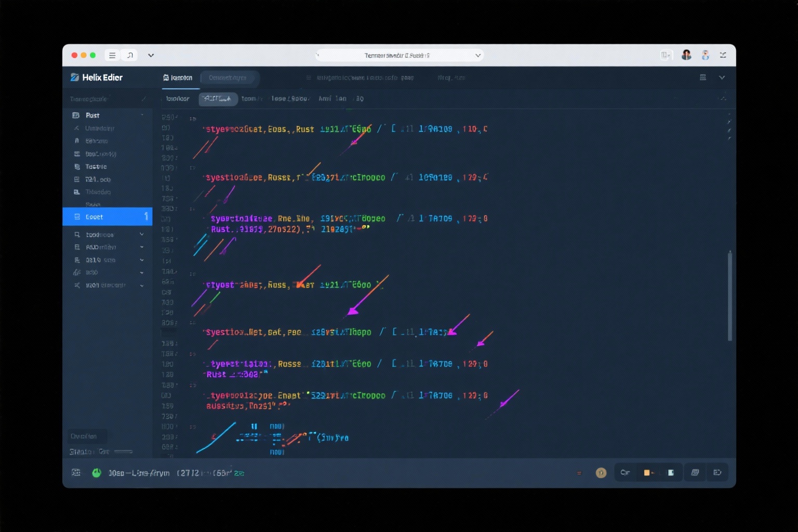Screen dimensions: 798x532
Task: Click the vertical scrollbar thumb in editor
Action: click(x=729, y=296)
